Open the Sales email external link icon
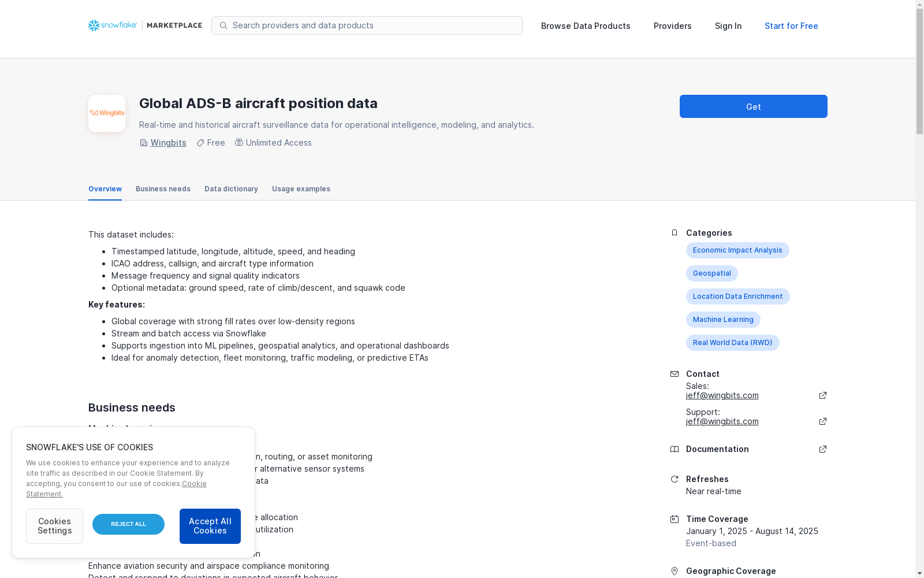The width and height of the screenshot is (924, 578). 823,395
